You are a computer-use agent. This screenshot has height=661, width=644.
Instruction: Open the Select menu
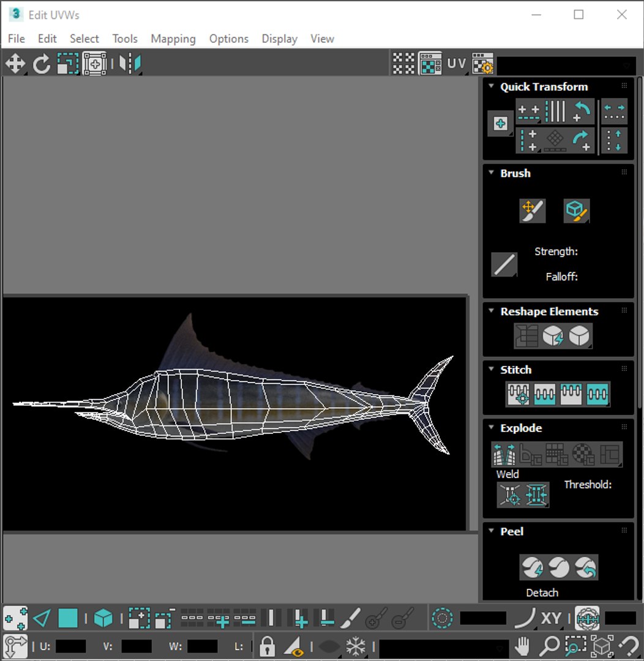84,39
